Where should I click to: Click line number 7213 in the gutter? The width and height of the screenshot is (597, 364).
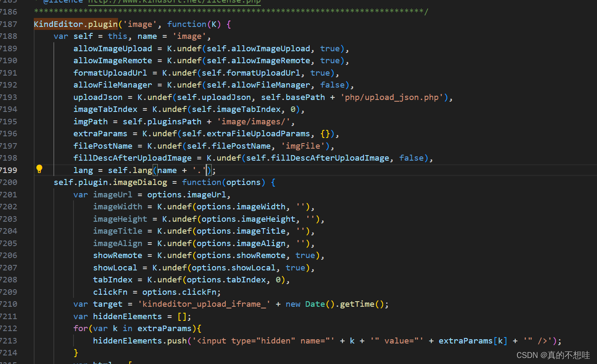click(9, 341)
